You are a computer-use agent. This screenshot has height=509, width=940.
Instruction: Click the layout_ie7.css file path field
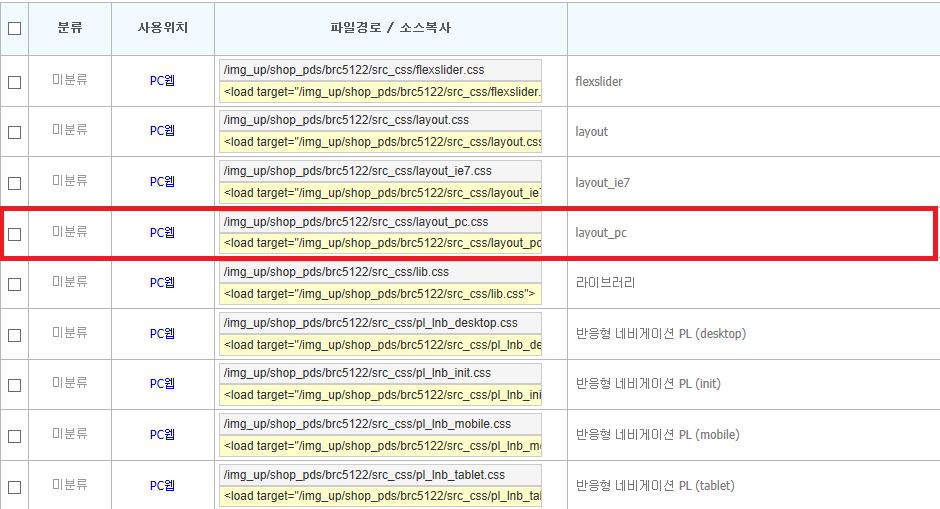coord(381,171)
